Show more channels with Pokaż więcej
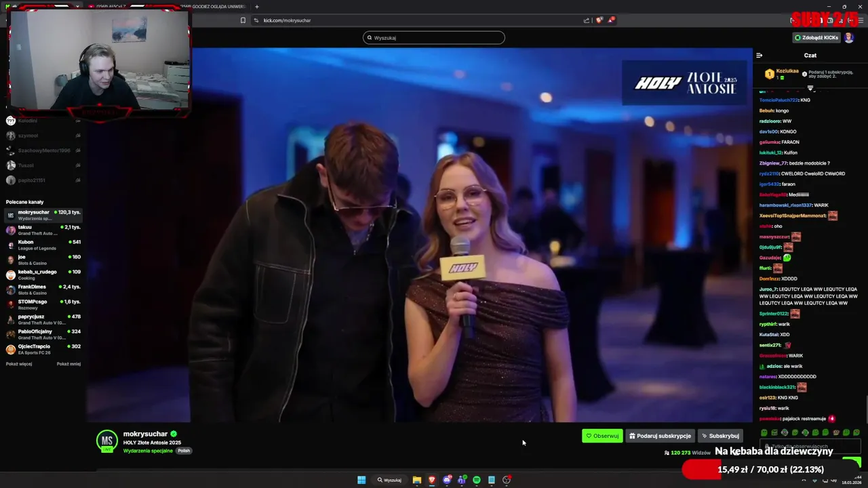The width and height of the screenshot is (868, 488). click(19, 364)
